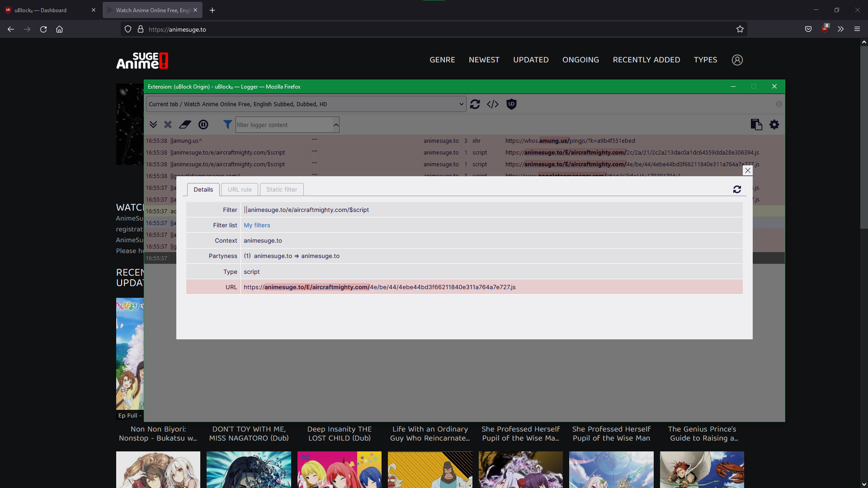The width and height of the screenshot is (868, 488).
Task: Open the DOM inspector code icon
Action: click(493, 104)
